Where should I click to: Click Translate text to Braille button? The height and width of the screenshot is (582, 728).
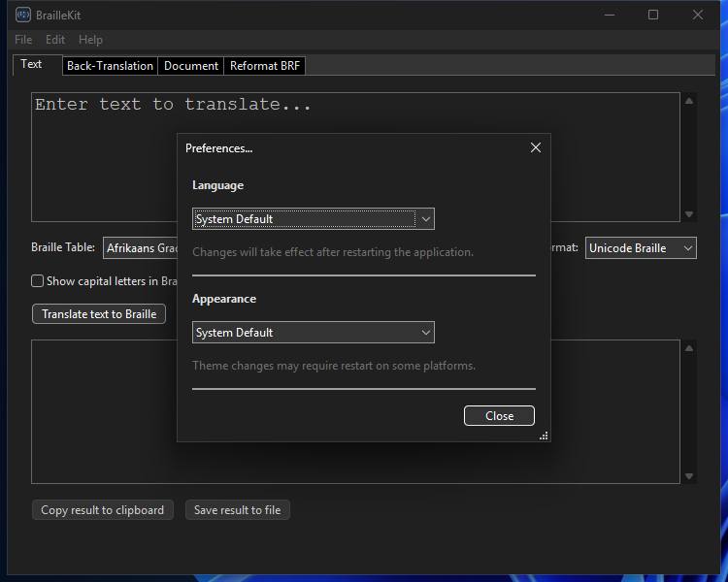pyautogui.click(x=99, y=313)
